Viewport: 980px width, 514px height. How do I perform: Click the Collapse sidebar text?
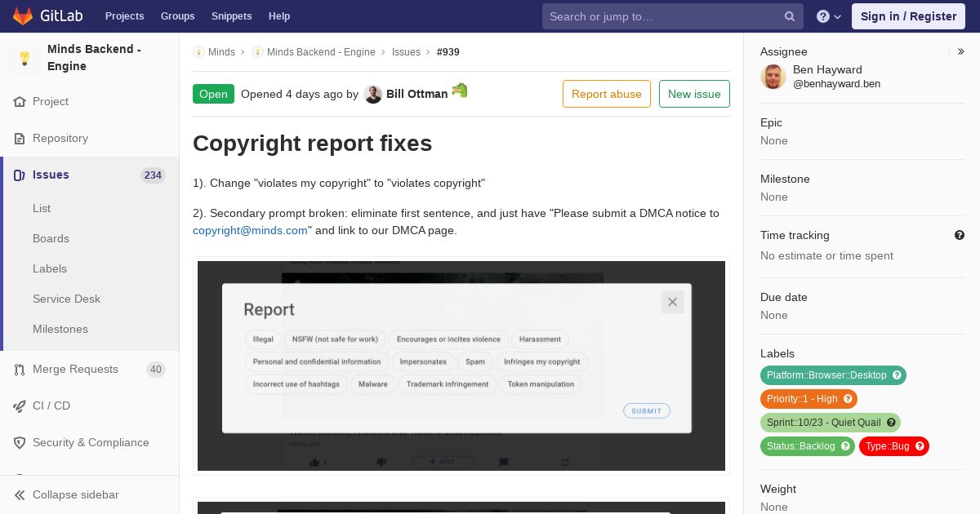tap(76, 495)
